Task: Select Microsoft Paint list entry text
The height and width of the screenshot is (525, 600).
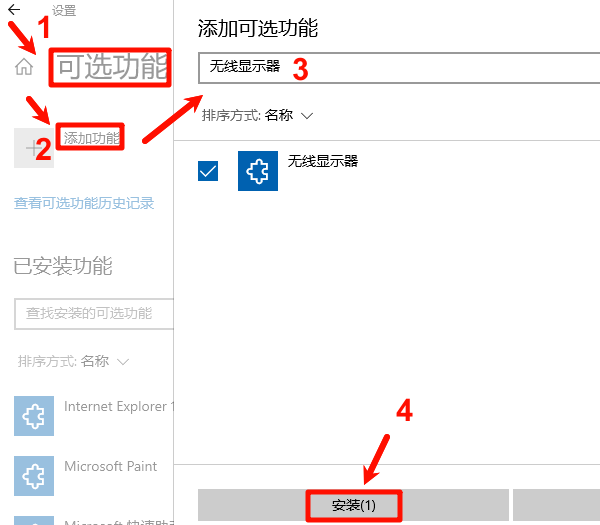Action: (111, 466)
